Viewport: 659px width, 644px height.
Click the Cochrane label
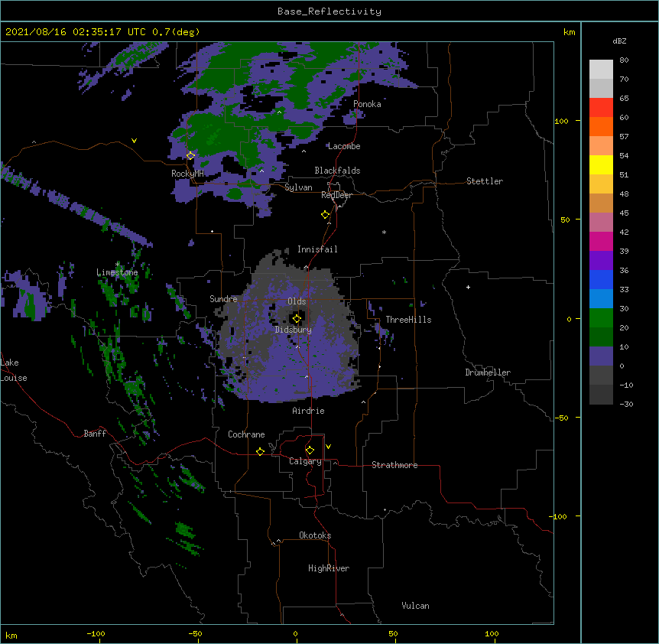[x=246, y=434]
